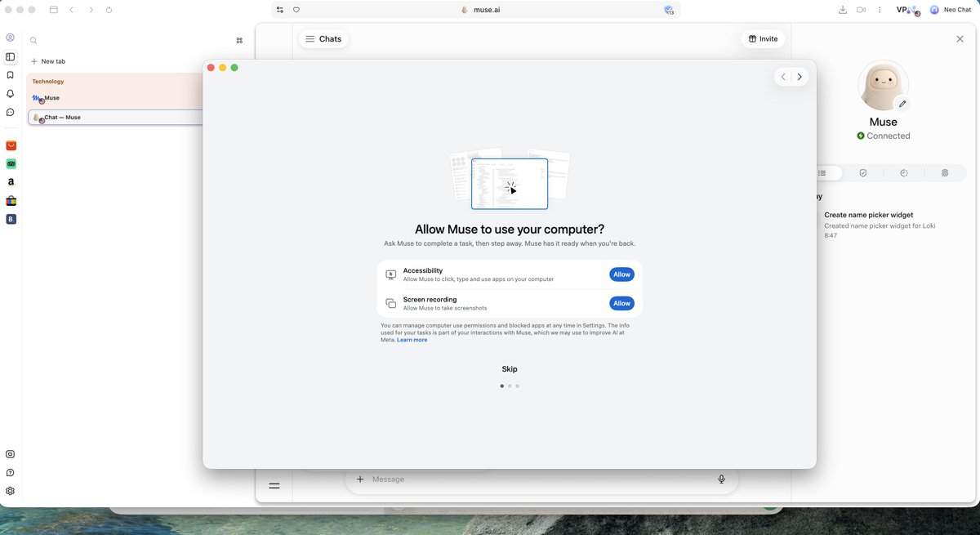Toggle the tabs sidebar panel icon
Viewport: 980px width, 535px height.
click(11, 56)
